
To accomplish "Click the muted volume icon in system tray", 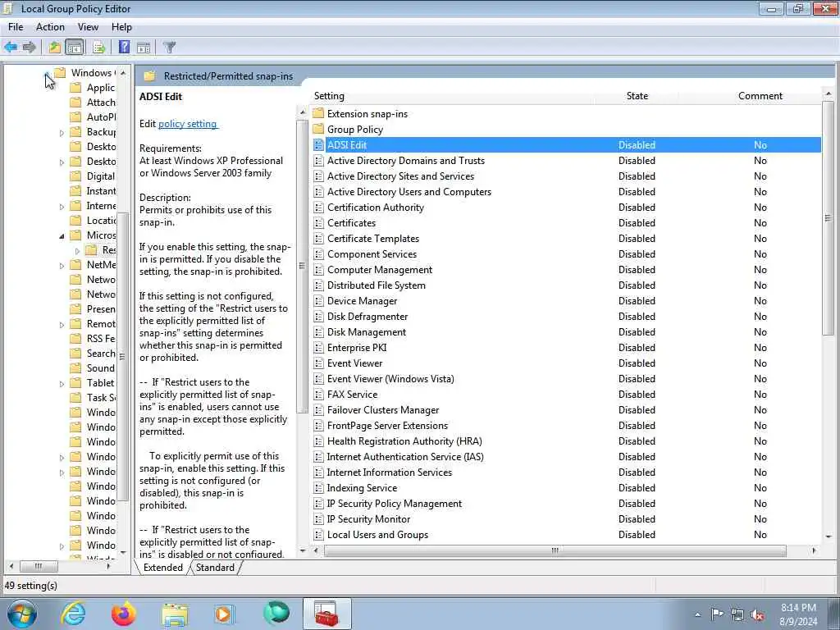I will click(757, 615).
